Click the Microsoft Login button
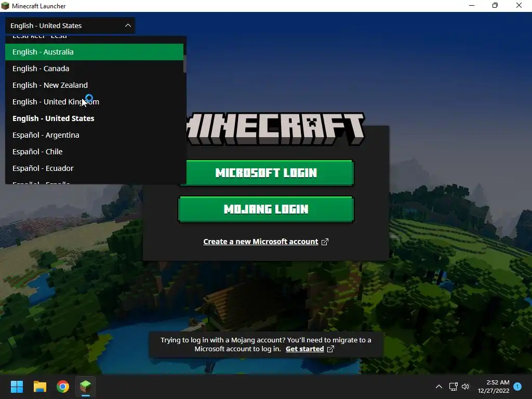Viewport: 532px width, 399px height. (x=267, y=173)
